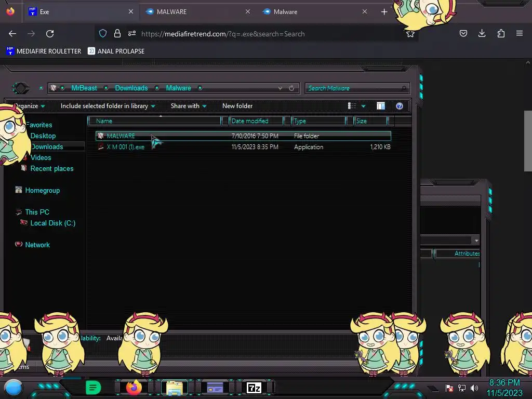The image size is (532, 399).
Task: Click the Firefox forward arrow
Action: point(31,34)
